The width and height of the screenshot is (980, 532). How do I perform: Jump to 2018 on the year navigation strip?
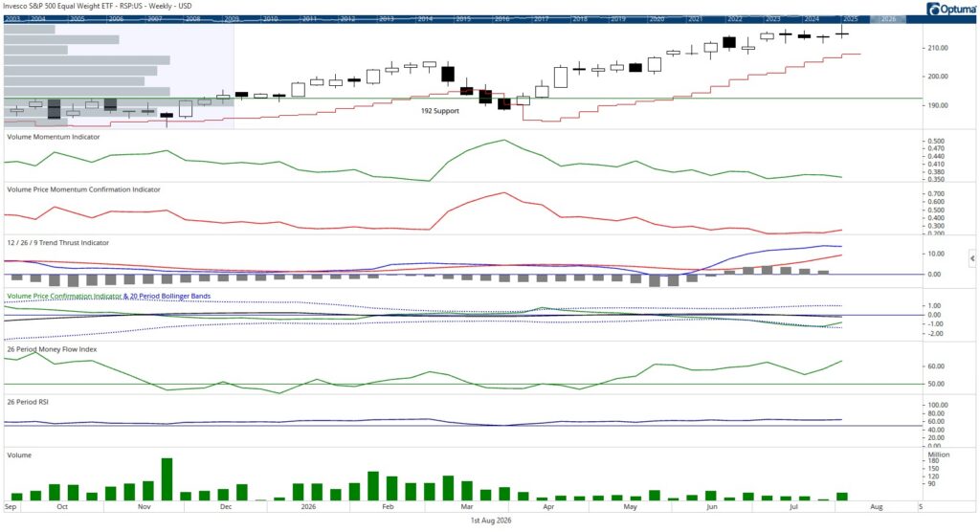[x=580, y=19]
